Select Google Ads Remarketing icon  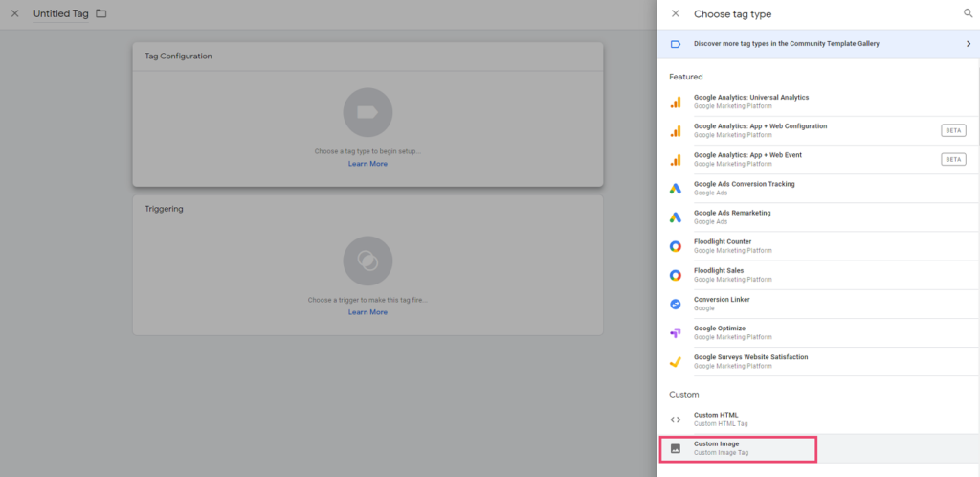click(x=675, y=217)
